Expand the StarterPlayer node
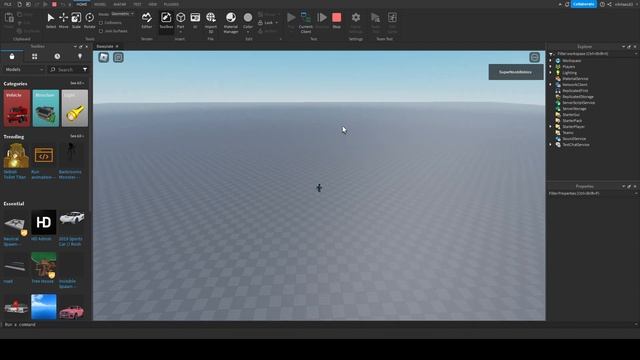Screen dimensions: 640x360 [x=551, y=127]
